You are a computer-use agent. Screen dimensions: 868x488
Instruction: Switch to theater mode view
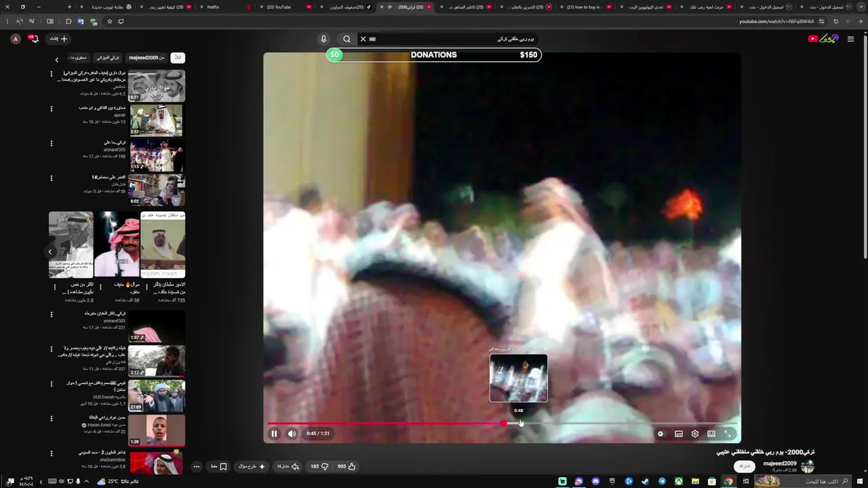[711, 434]
